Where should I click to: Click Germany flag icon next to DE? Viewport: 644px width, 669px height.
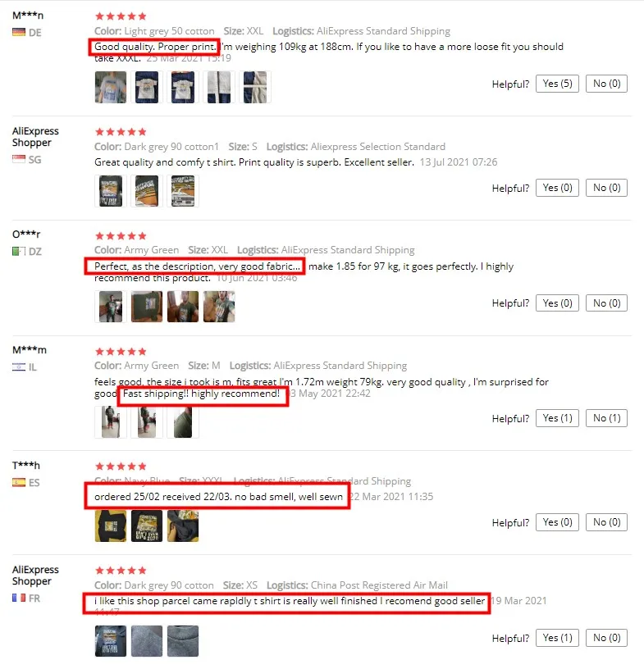(x=19, y=33)
